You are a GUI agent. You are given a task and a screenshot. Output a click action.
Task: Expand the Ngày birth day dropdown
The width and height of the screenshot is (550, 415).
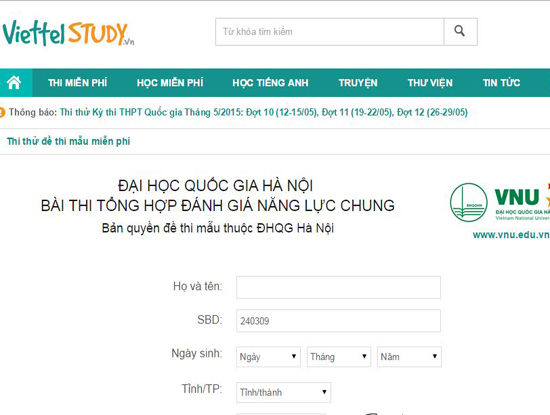(268, 357)
